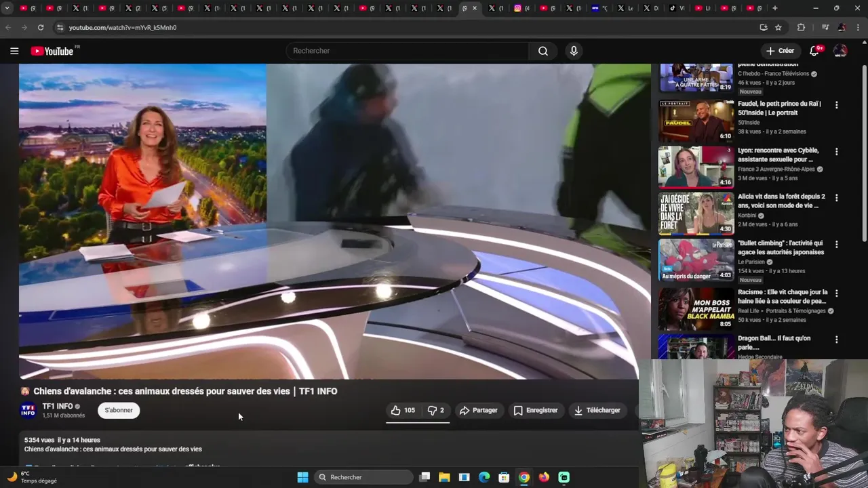The width and height of the screenshot is (868, 488).
Task: Open options for Lyon Cybèle video
Action: click(x=836, y=152)
